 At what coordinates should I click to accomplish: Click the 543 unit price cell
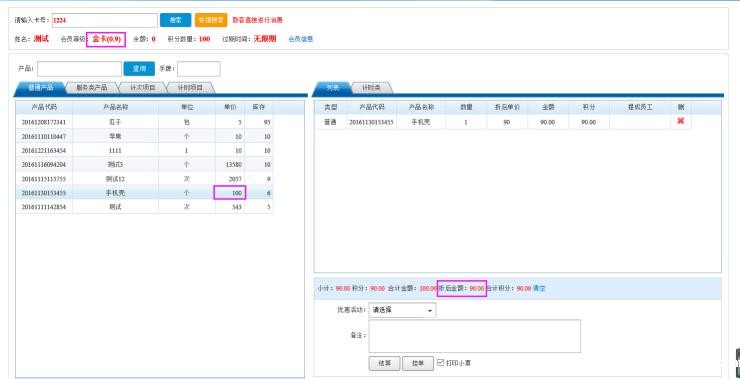tap(230, 207)
